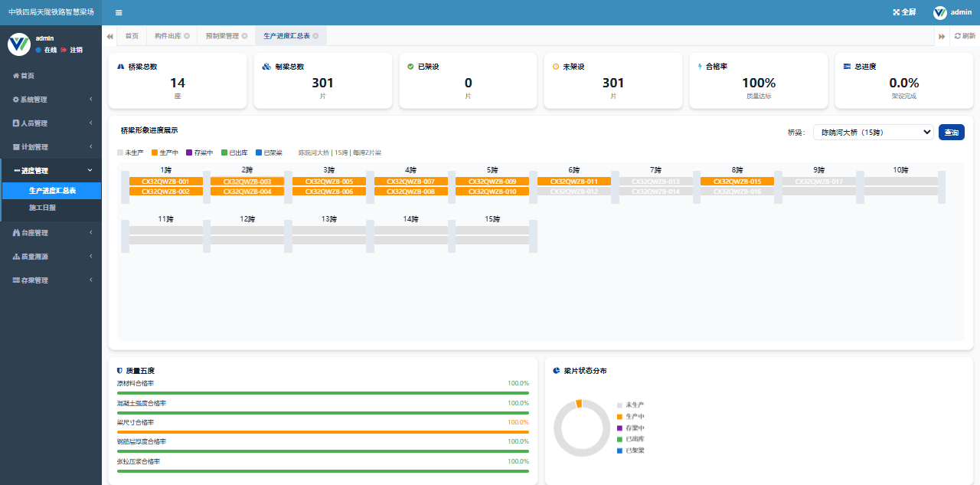Toggle the hamburger sidebar menu icon
The height and width of the screenshot is (485, 980).
click(x=119, y=12)
